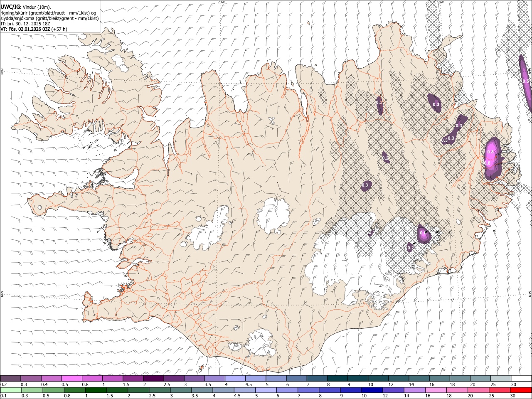The width and height of the screenshot is (532, 399).
Task: Pick the darkest green lower-row swatch labeled 1
Action: (96, 390)
